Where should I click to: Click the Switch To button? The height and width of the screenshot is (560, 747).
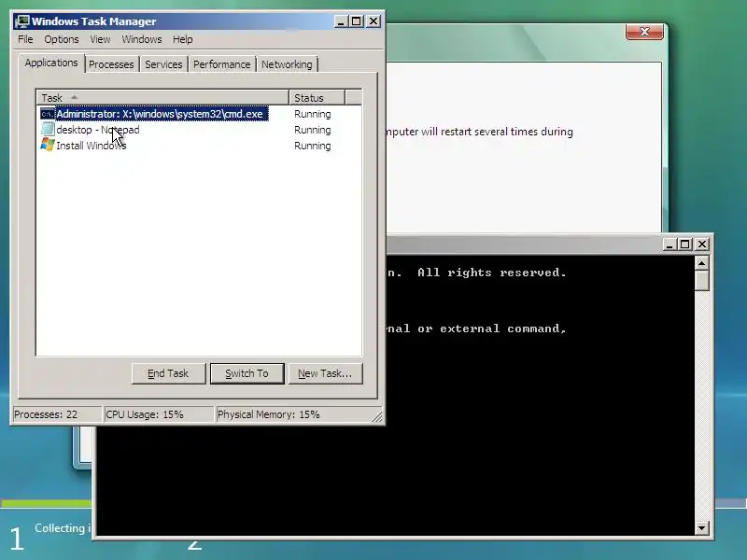point(247,373)
